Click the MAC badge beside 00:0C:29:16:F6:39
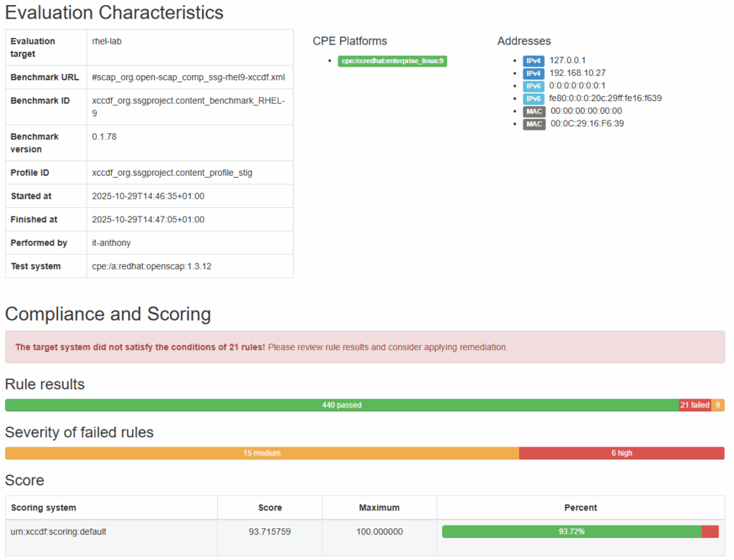This screenshot has width=734, height=560. (x=534, y=124)
